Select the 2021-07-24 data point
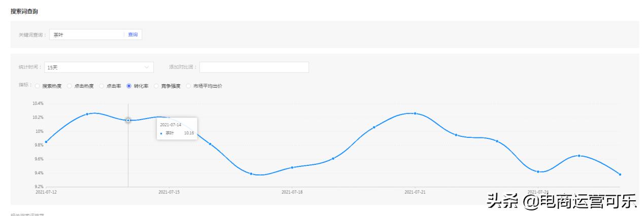The width and height of the screenshot is (644, 216). pos(538,172)
